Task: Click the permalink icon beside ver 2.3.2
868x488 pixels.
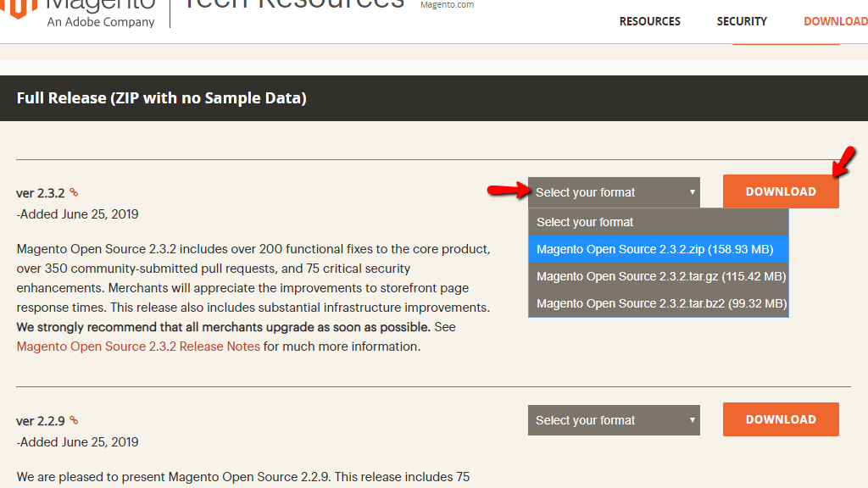Action: pyautogui.click(x=75, y=192)
